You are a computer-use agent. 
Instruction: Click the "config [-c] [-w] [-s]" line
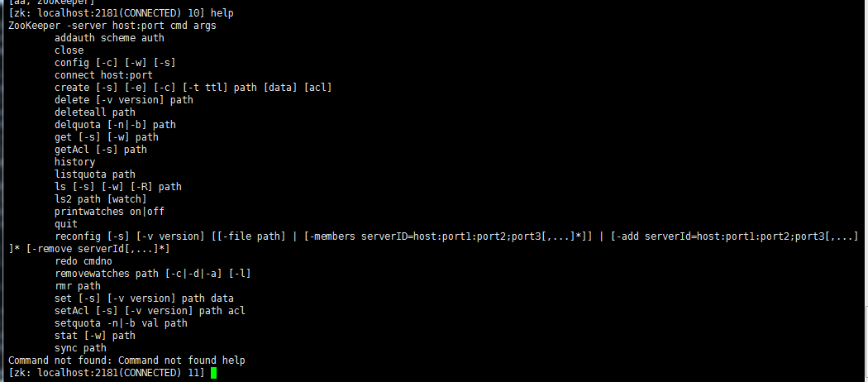(x=115, y=63)
